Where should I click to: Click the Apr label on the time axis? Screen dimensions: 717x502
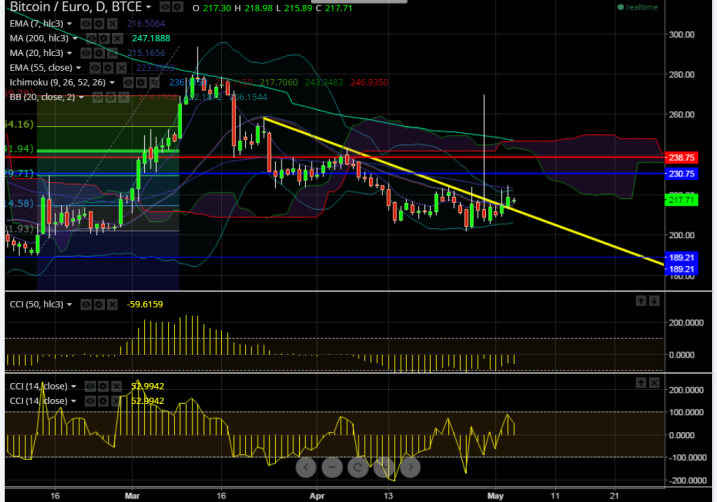click(316, 496)
